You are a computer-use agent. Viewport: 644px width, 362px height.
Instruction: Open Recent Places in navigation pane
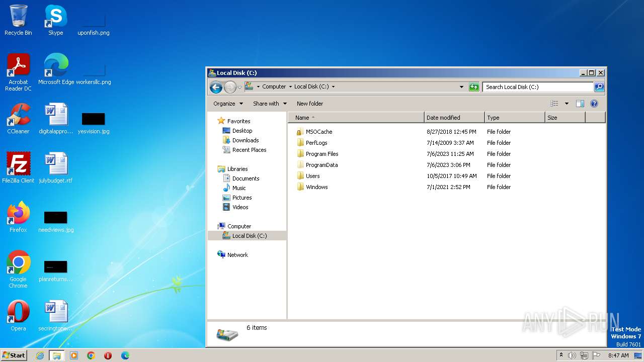click(249, 150)
